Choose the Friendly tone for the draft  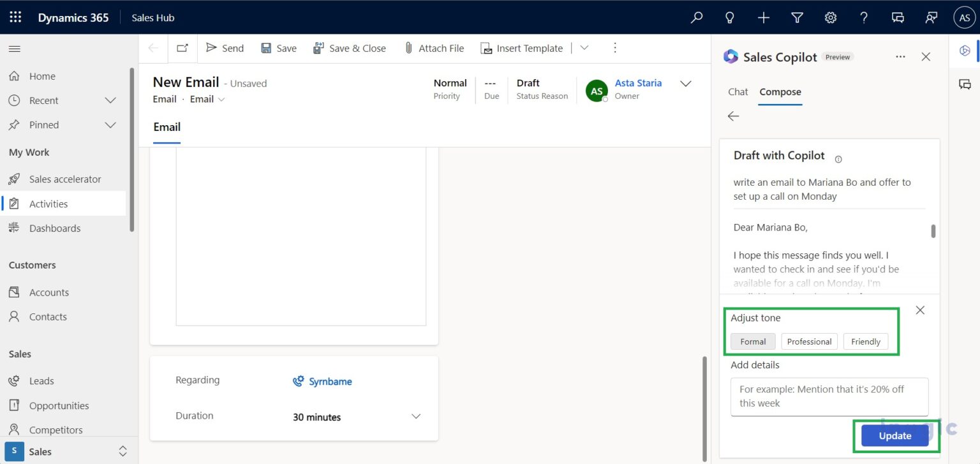click(865, 341)
